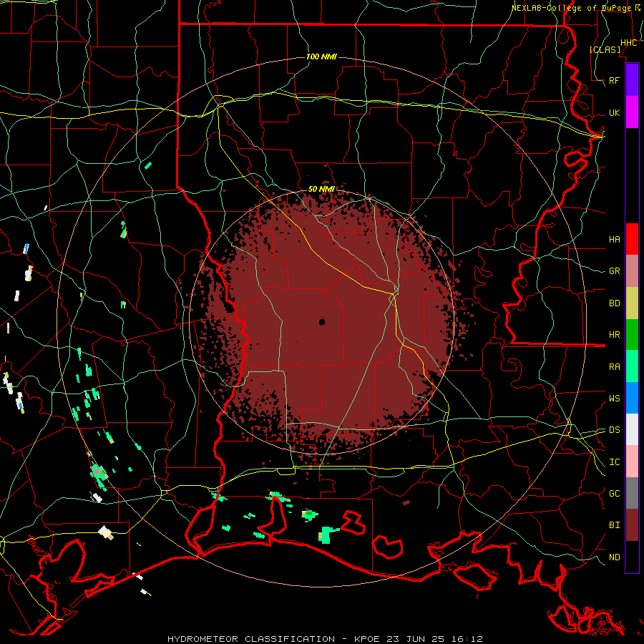Click the GR legend label text
The height and width of the screenshot is (644, 644).
[615, 271]
